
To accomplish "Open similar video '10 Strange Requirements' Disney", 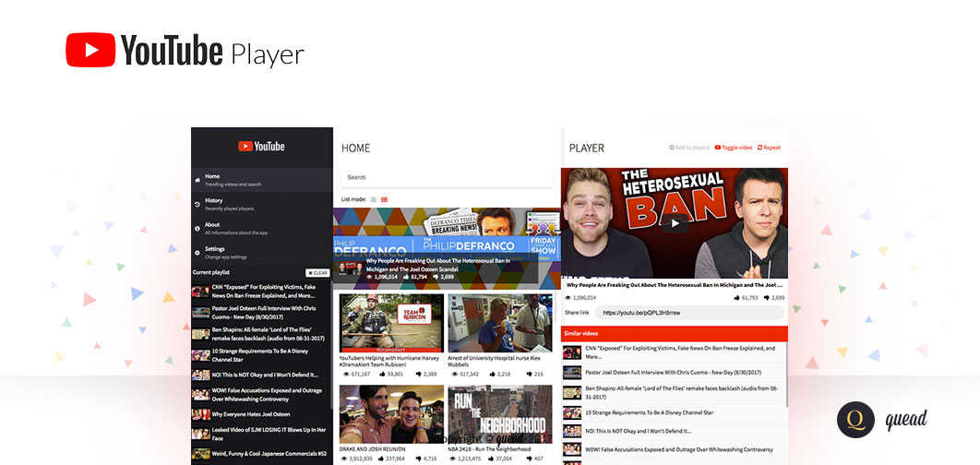I will [x=675, y=412].
